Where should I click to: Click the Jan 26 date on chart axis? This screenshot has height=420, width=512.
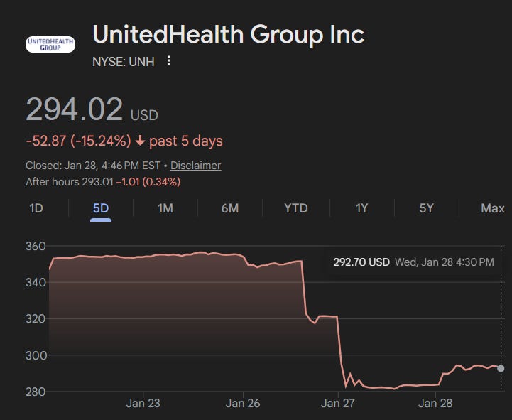[243, 404]
